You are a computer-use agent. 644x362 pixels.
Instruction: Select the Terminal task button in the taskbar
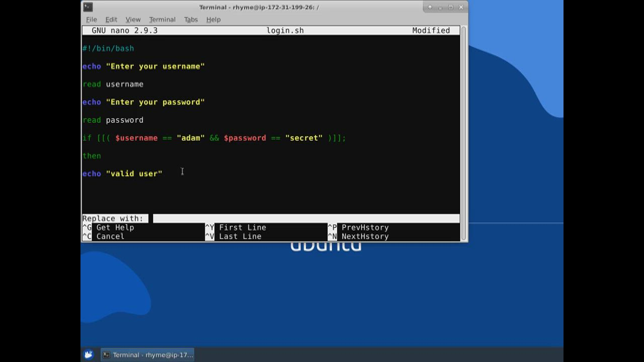pos(148,354)
